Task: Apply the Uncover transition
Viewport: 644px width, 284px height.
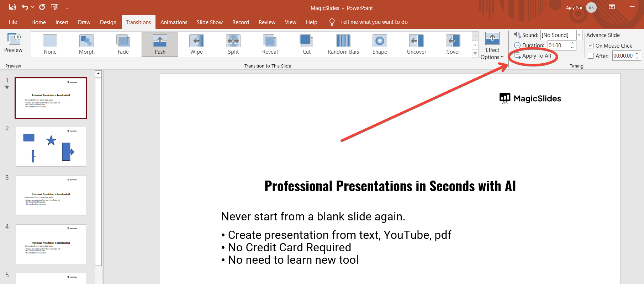Action: [x=416, y=44]
